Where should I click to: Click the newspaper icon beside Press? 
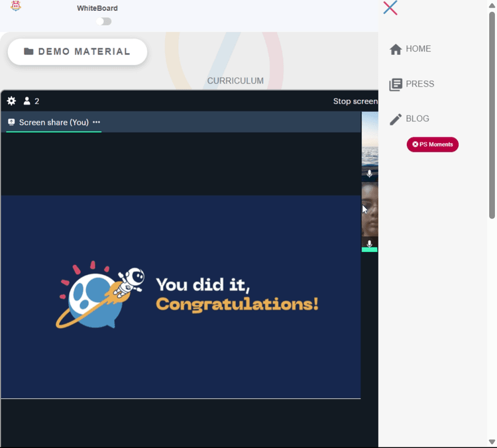[x=396, y=84]
